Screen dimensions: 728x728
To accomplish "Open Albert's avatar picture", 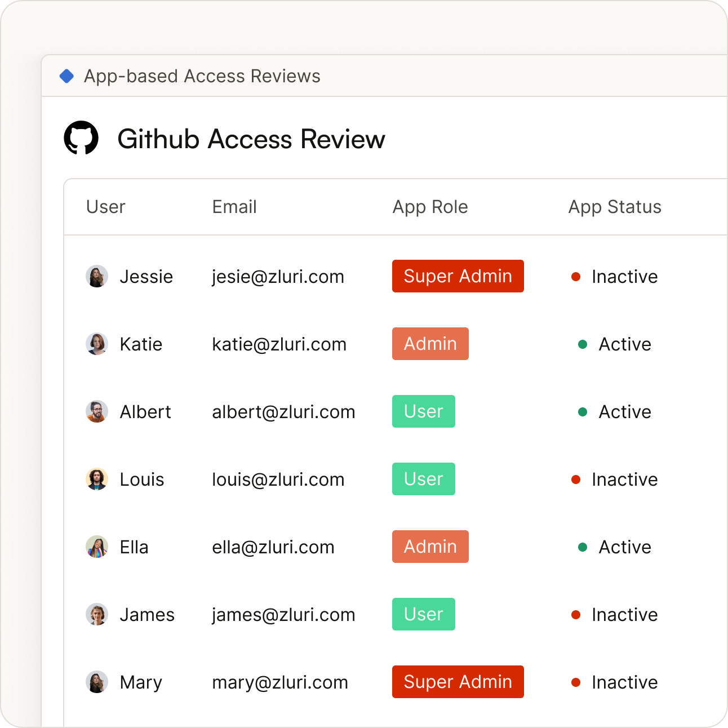I will (x=97, y=411).
